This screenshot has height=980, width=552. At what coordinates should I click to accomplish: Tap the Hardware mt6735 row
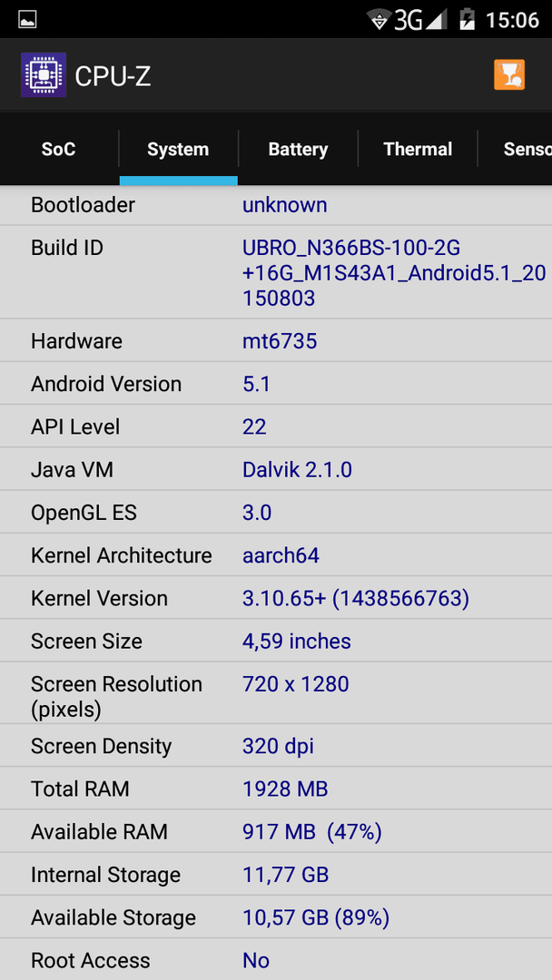[x=276, y=340]
